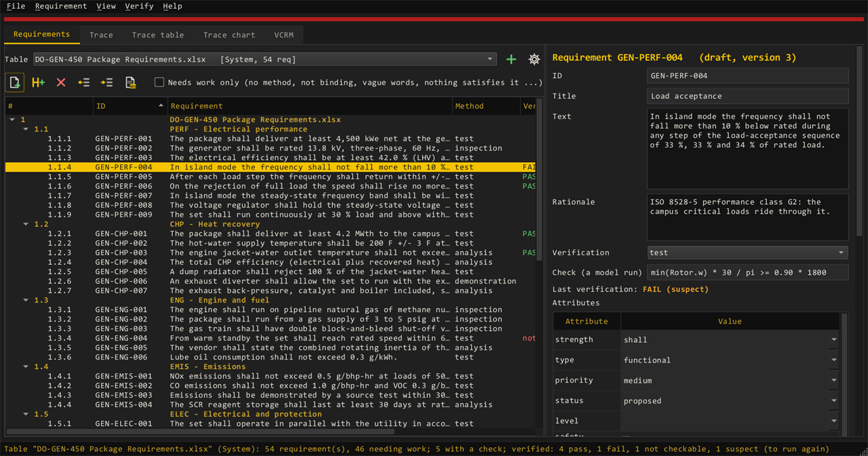The image size is (868, 456).
Task: Switch to the Trace table tab
Action: [x=158, y=35]
